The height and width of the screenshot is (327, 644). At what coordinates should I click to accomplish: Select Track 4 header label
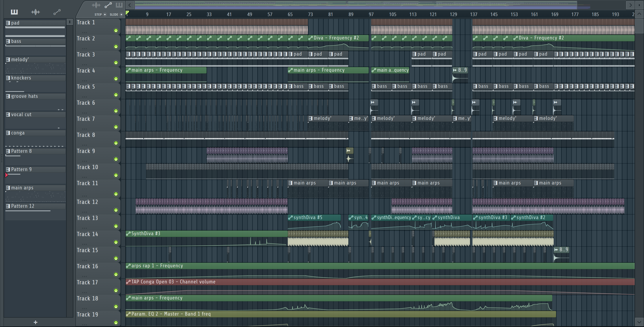(x=86, y=71)
